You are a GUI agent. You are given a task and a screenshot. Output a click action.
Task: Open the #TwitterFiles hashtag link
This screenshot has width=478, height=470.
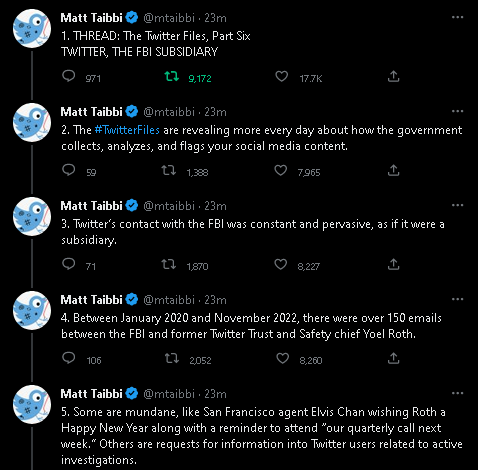click(x=127, y=130)
